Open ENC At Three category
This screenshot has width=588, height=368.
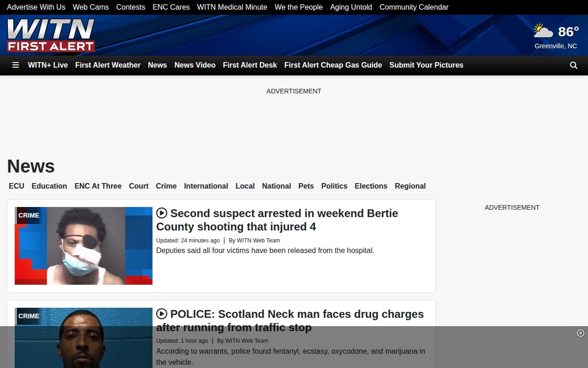point(98,186)
